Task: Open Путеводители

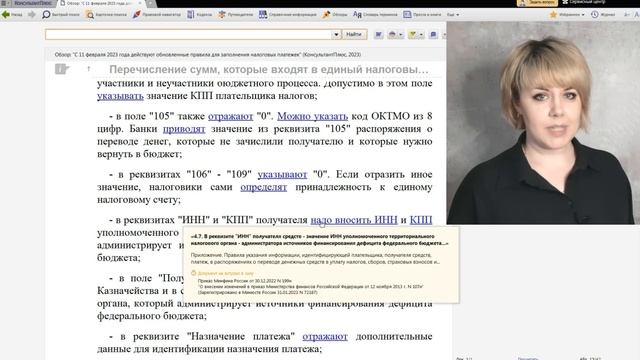Action: [236, 14]
